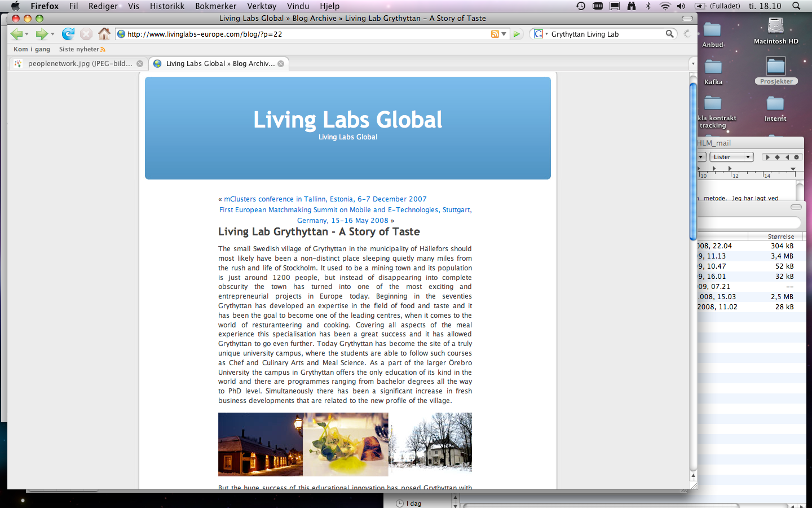Close the peoplenetwork.jpg tab
The image size is (812, 508).
140,64
